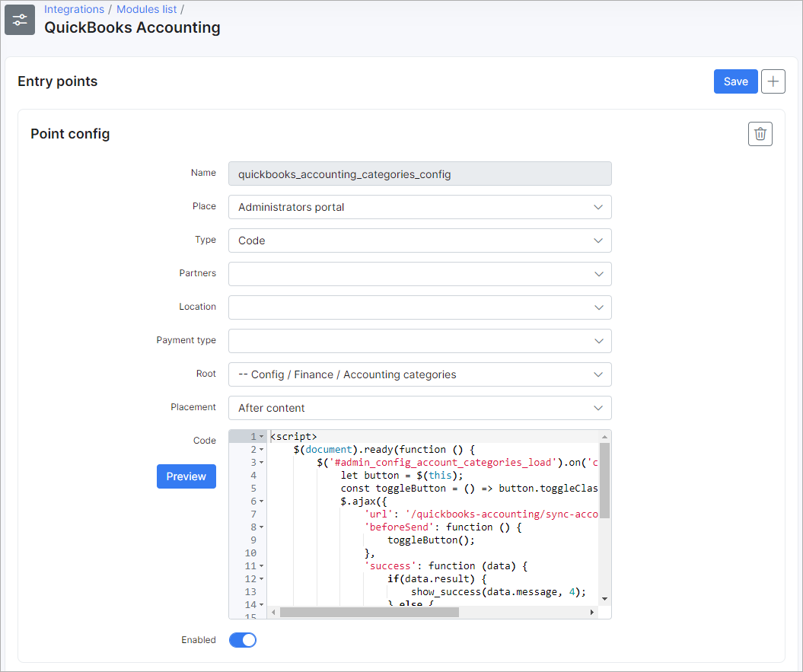Open the Placement dropdown showing After content

click(x=420, y=408)
